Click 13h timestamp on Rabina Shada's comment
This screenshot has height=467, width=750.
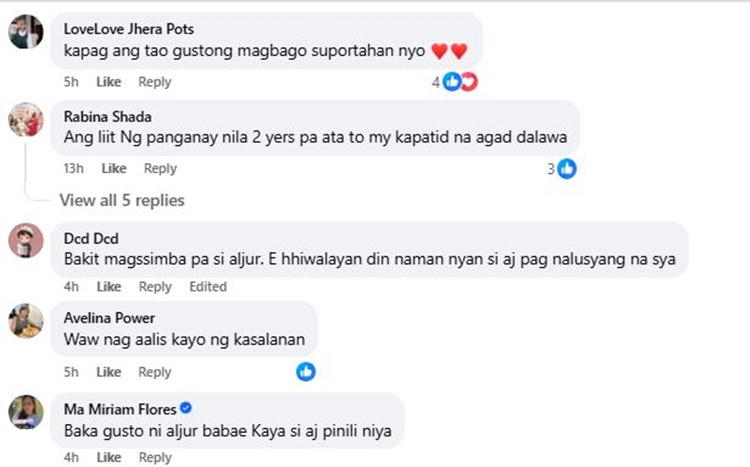[x=73, y=169]
